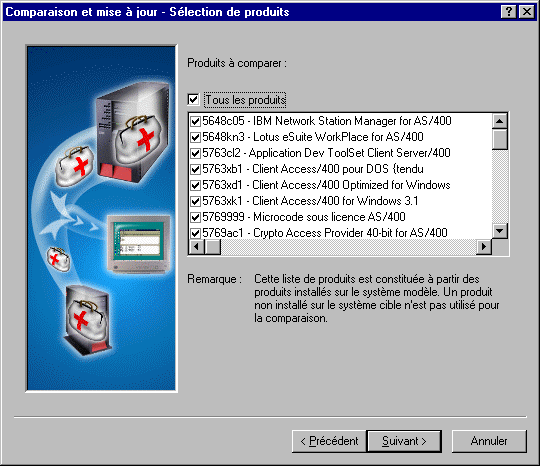
Task: Close the product selection dialog
Action: tap(527, 12)
